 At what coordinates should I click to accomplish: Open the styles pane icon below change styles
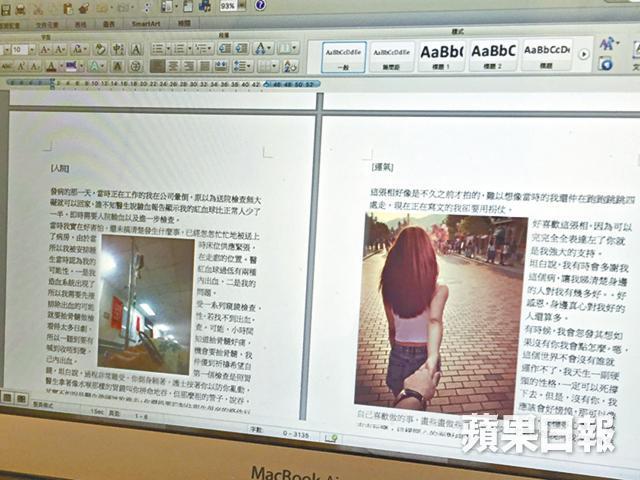click(606, 64)
